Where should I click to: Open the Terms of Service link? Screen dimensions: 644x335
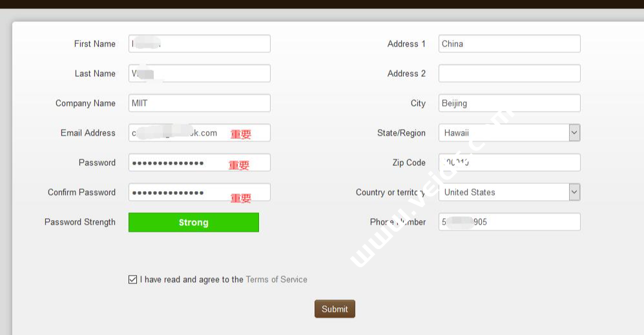276,279
